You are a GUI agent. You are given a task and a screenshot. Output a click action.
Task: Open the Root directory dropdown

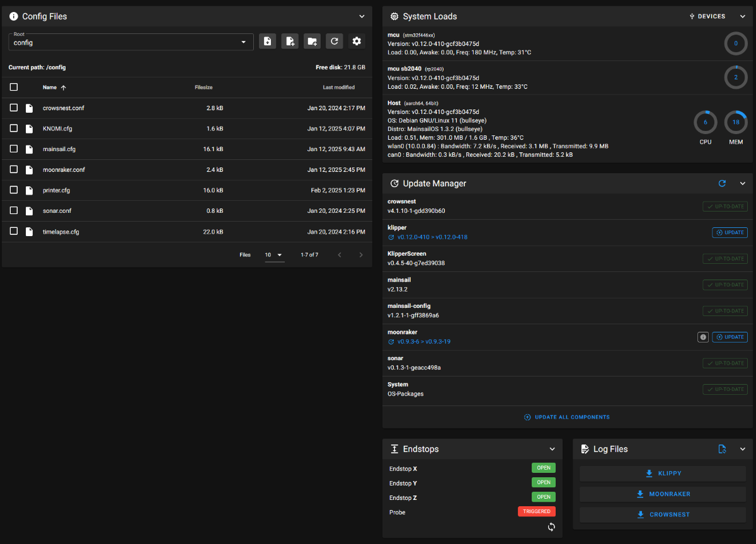click(131, 42)
